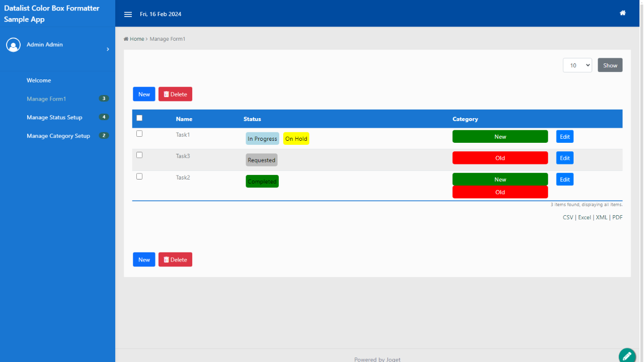Click the green pencil edit icon
Image resolution: width=644 pixels, height=362 pixels.
(x=627, y=355)
